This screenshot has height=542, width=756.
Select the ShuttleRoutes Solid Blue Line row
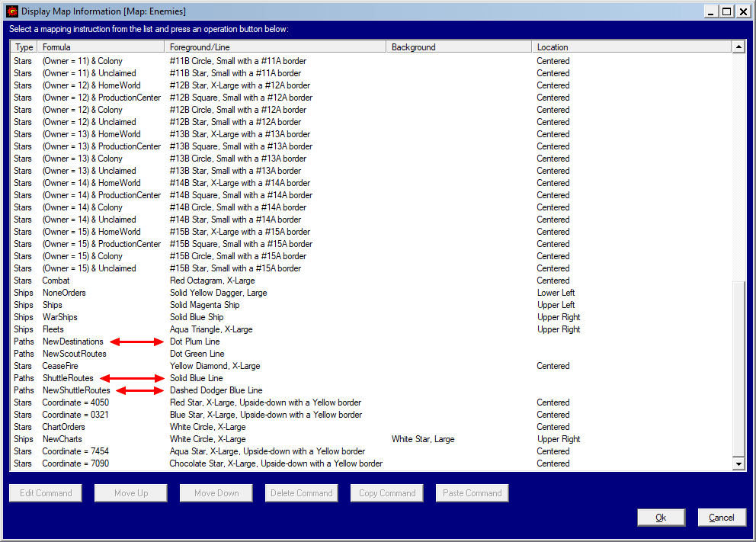pyautogui.click(x=68, y=378)
